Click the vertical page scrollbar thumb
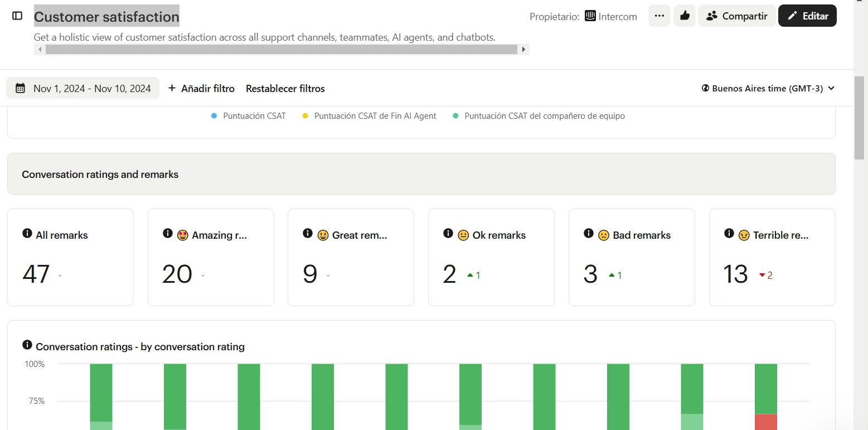 click(x=859, y=117)
